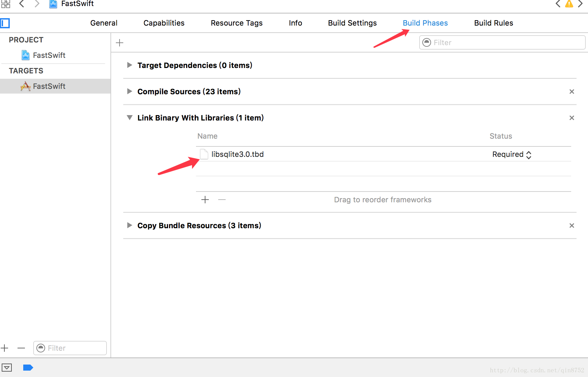The image size is (588, 377).
Task: Toggle the debug area show/hide button
Action: pyautogui.click(x=7, y=368)
